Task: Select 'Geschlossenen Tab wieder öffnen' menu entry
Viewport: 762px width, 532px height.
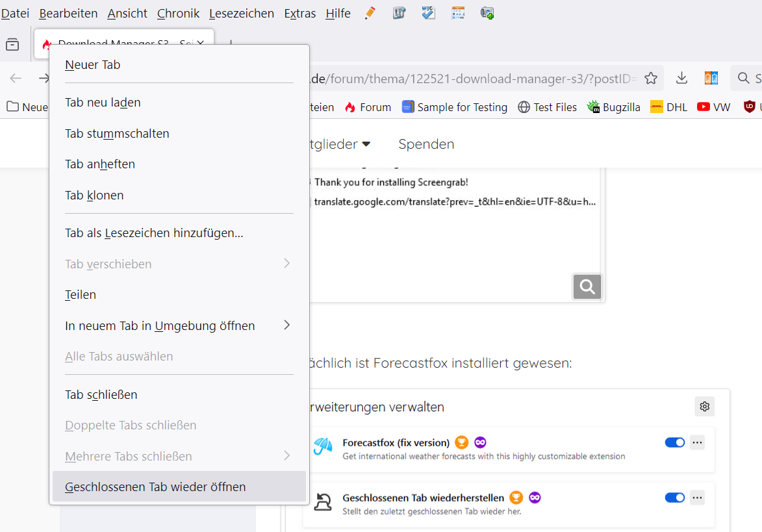Action: (x=156, y=487)
